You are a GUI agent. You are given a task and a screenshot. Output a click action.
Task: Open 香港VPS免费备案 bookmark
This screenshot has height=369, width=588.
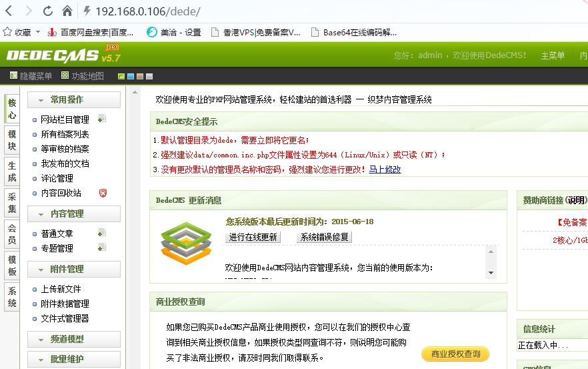[x=256, y=33]
